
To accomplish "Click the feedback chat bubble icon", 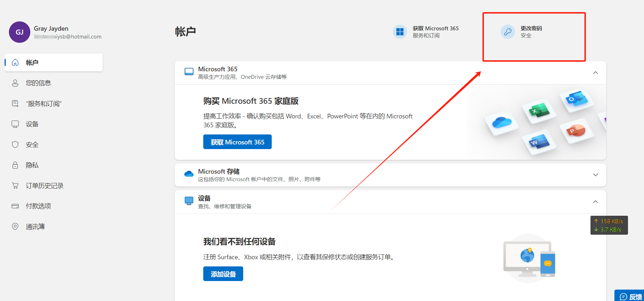I will click(623, 297).
